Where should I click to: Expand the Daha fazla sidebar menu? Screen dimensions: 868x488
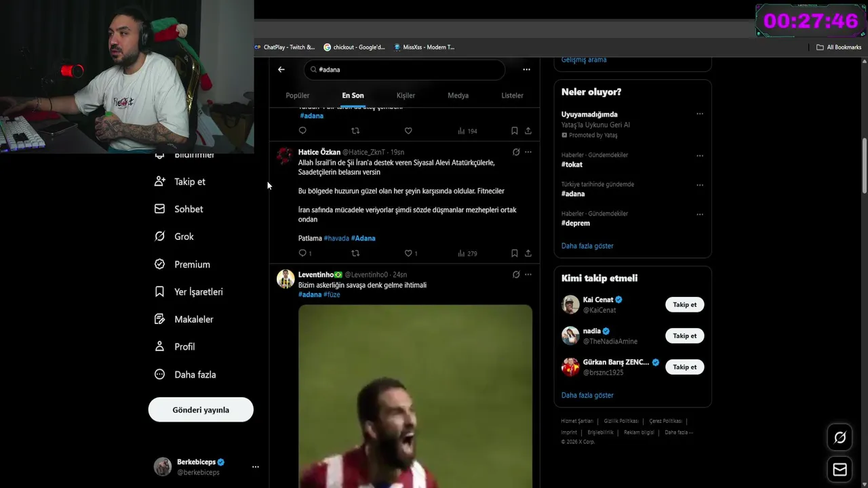[186, 374]
